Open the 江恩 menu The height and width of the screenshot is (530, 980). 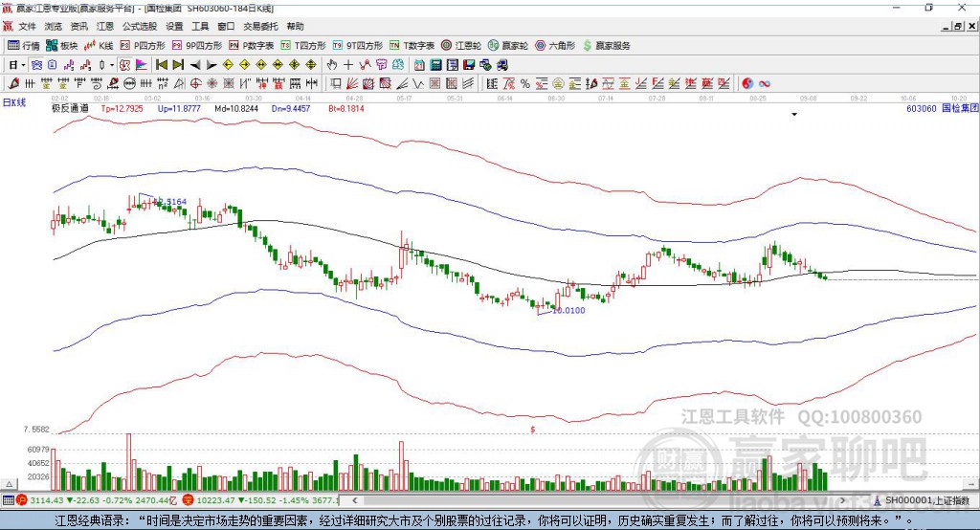105,26
